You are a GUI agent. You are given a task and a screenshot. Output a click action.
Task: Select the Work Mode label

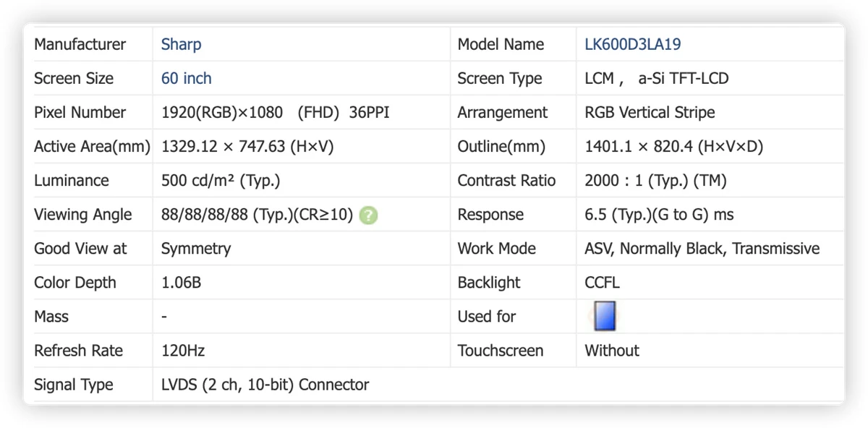pos(497,249)
